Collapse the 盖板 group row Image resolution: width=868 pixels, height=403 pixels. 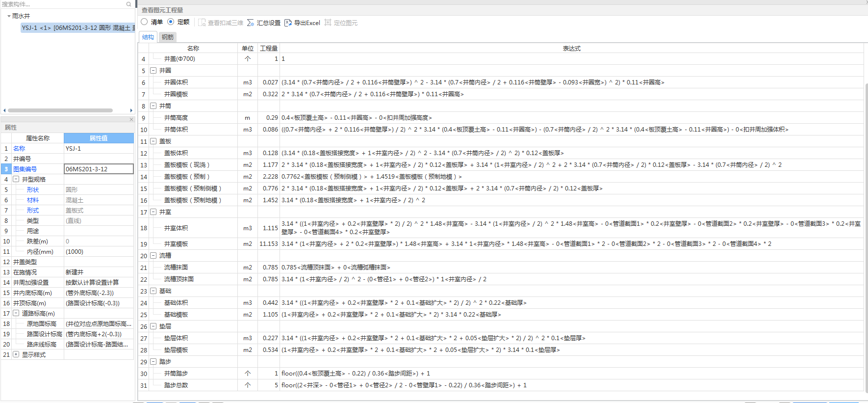[153, 141]
